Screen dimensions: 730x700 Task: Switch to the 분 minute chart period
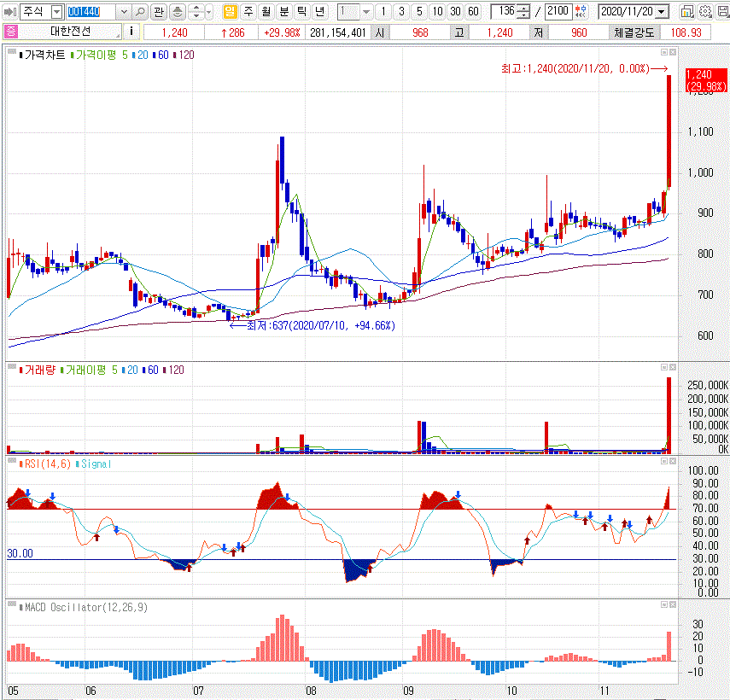pos(284,12)
